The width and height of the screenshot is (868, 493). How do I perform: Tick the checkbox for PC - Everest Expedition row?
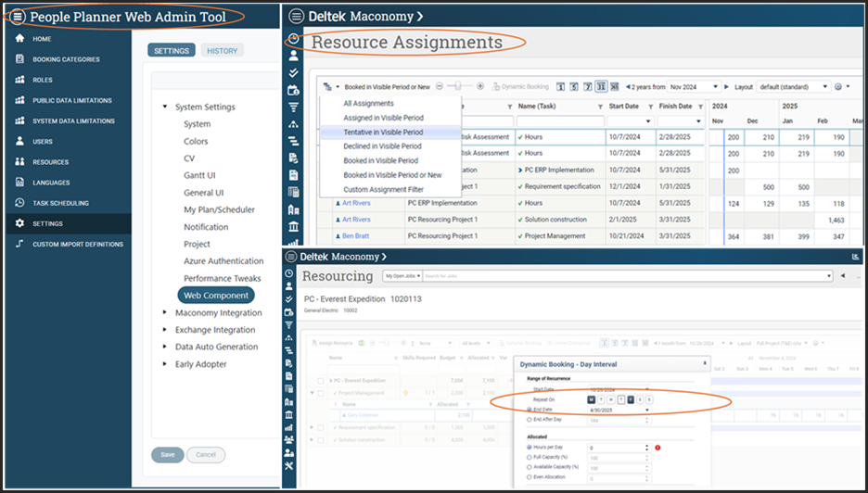pyautogui.click(x=321, y=381)
